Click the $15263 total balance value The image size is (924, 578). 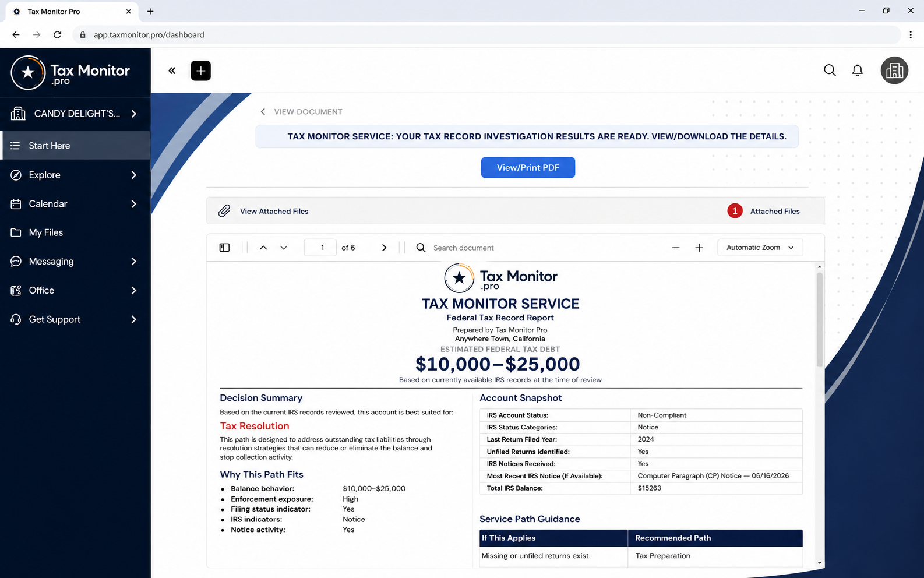pos(649,488)
